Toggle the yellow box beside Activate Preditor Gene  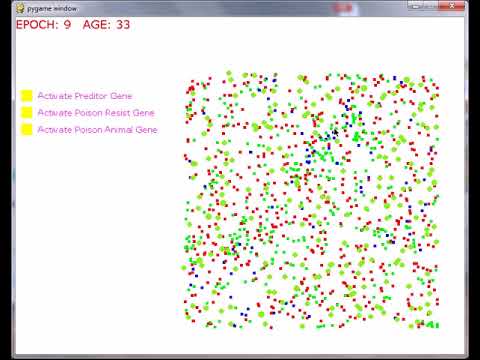pos(26,96)
